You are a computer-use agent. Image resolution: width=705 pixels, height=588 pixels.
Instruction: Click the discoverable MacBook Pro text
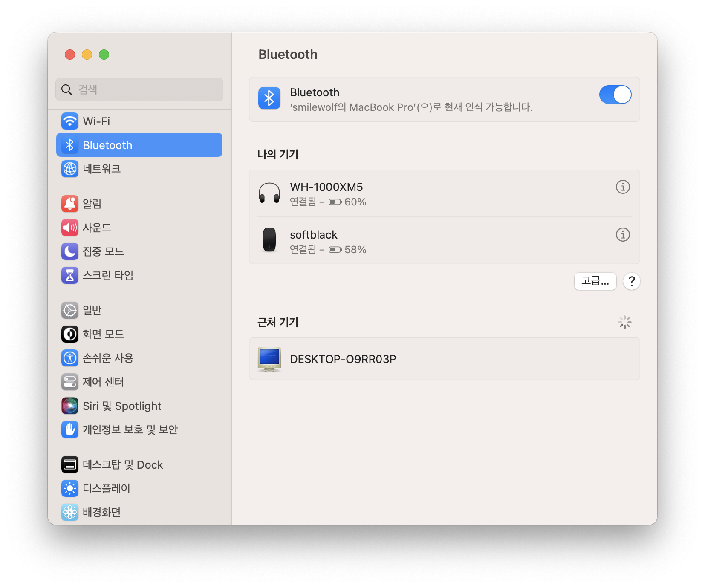coord(411,107)
